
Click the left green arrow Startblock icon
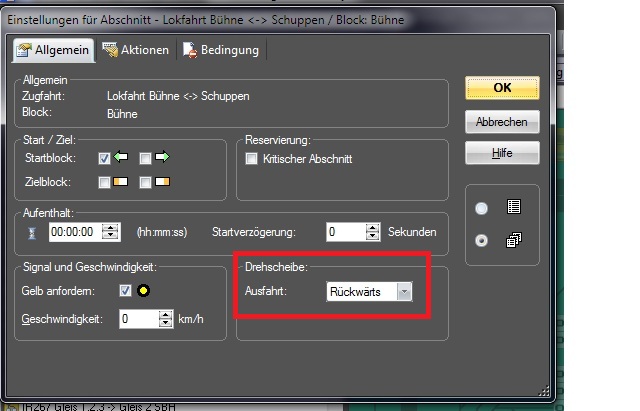click(x=122, y=158)
